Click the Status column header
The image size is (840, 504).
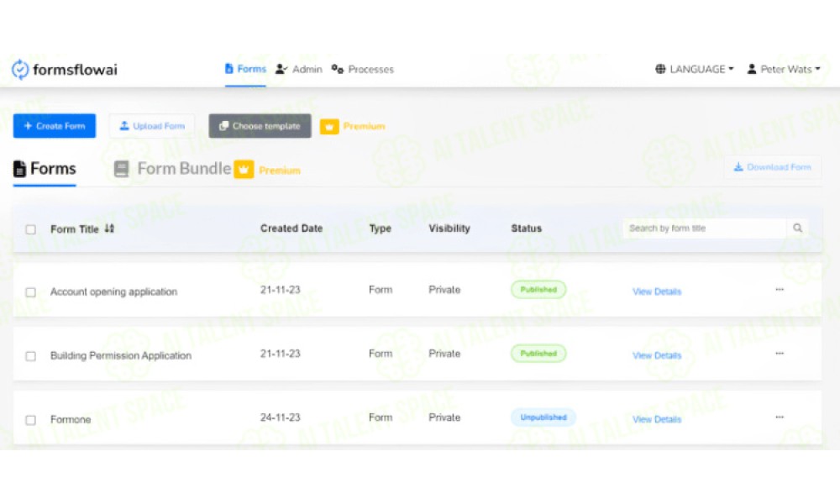coord(526,228)
